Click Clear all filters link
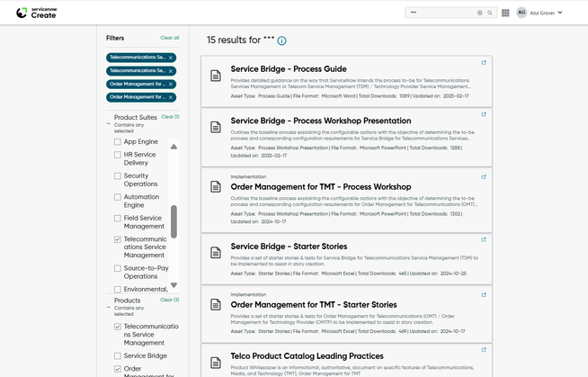 point(170,38)
